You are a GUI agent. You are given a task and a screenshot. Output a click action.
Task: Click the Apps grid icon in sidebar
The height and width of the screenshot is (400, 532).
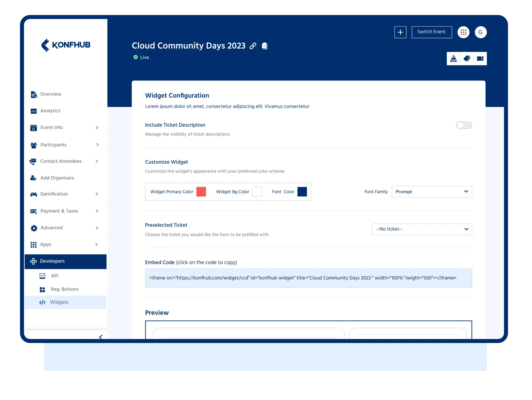tap(33, 244)
